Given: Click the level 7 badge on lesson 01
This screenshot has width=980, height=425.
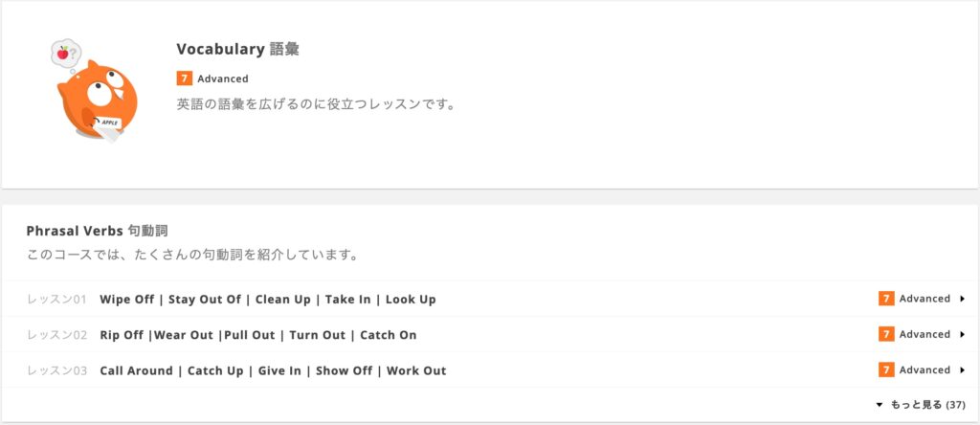Looking at the screenshot, I should tap(885, 299).
